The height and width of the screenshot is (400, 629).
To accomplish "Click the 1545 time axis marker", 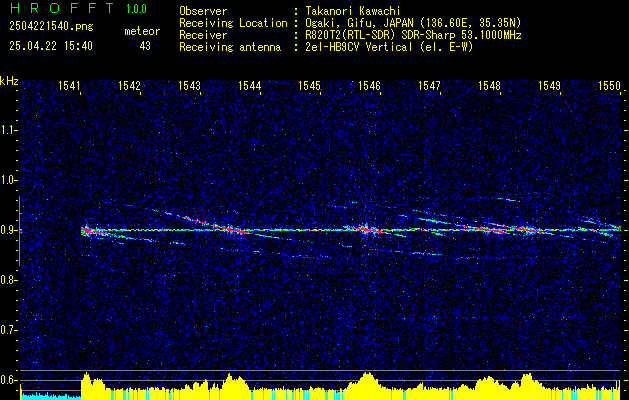I will pos(309,85).
